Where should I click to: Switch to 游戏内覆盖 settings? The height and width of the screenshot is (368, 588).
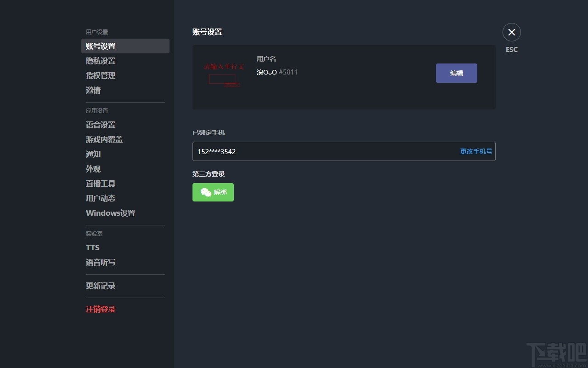click(125, 139)
